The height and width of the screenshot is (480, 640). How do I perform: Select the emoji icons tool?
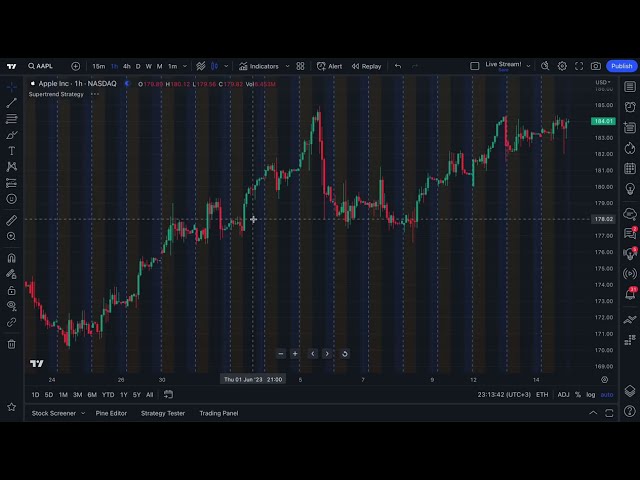(x=11, y=199)
